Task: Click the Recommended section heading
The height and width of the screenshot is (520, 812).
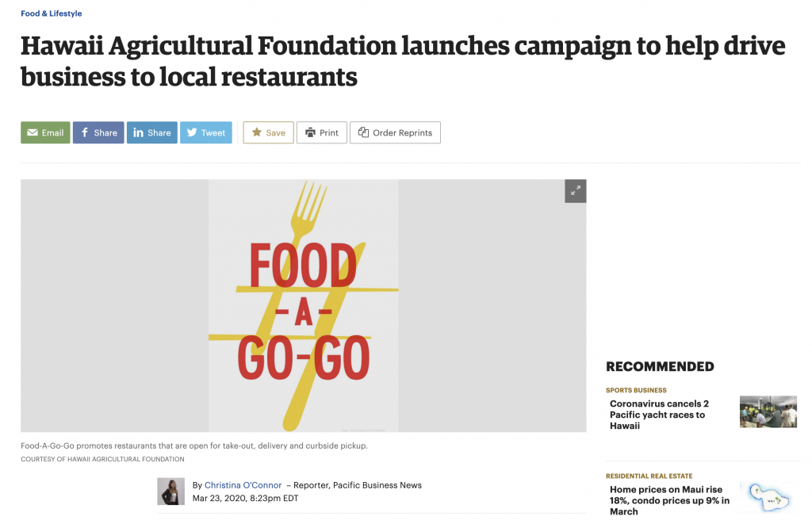Action: pos(660,367)
